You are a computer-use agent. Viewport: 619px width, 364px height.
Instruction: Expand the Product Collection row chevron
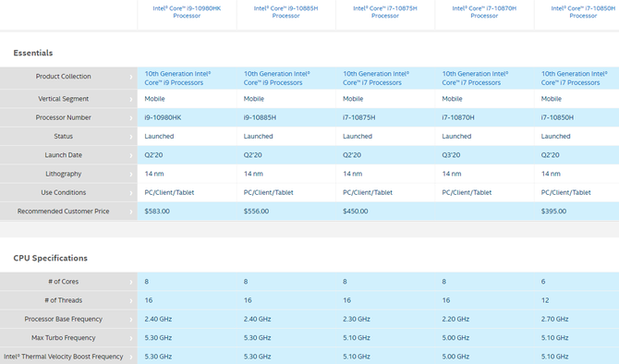pos(131,77)
